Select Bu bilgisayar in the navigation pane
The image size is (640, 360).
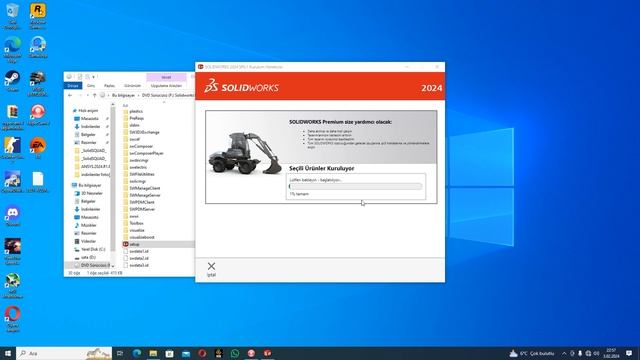point(89,185)
